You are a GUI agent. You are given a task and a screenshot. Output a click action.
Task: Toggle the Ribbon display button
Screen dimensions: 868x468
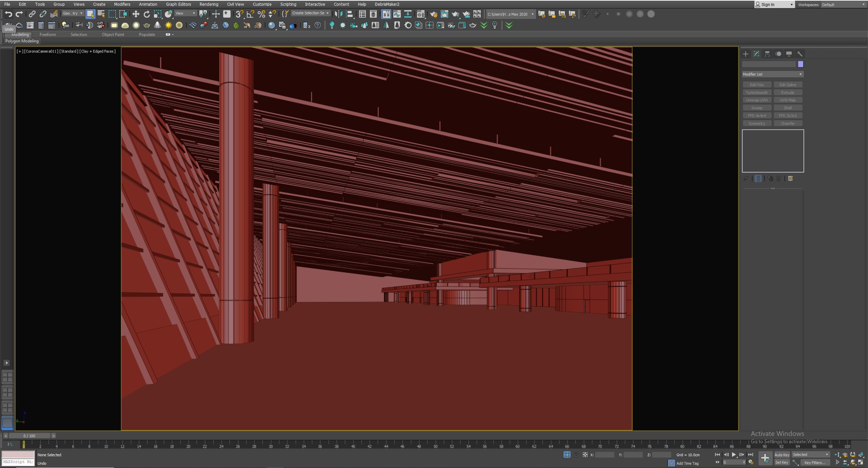click(x=386, y=14)
